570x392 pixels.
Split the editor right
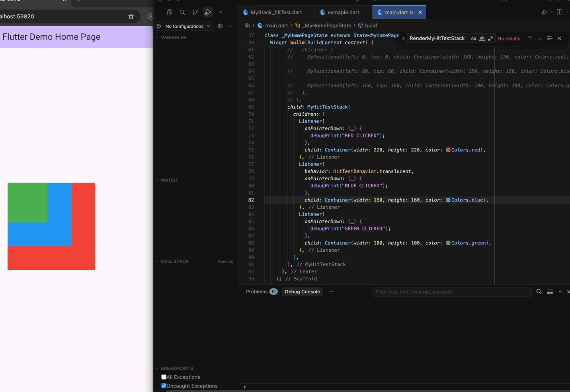[x=560, y=12]
